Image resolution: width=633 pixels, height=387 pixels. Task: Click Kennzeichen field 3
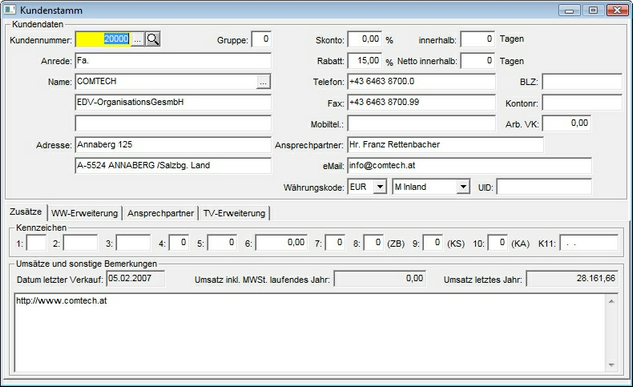click(133, 243)
